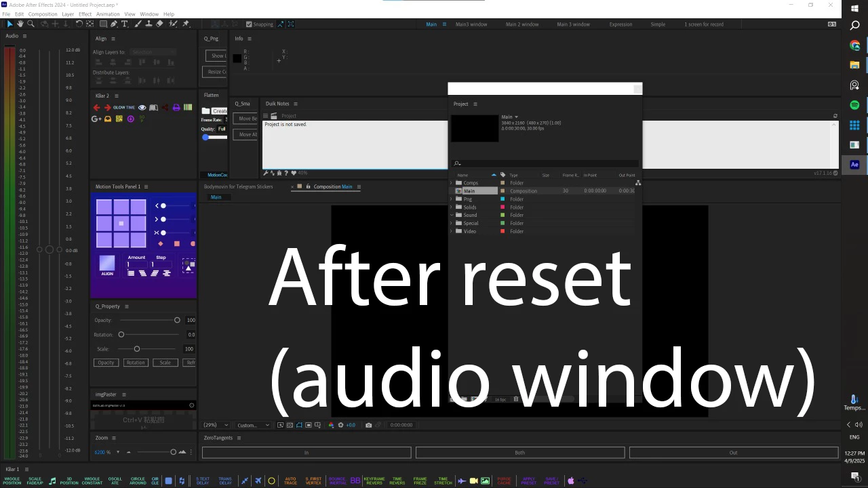
Task: Click the red left arrow in KBar 2
Action: click(x=96, y=108)
